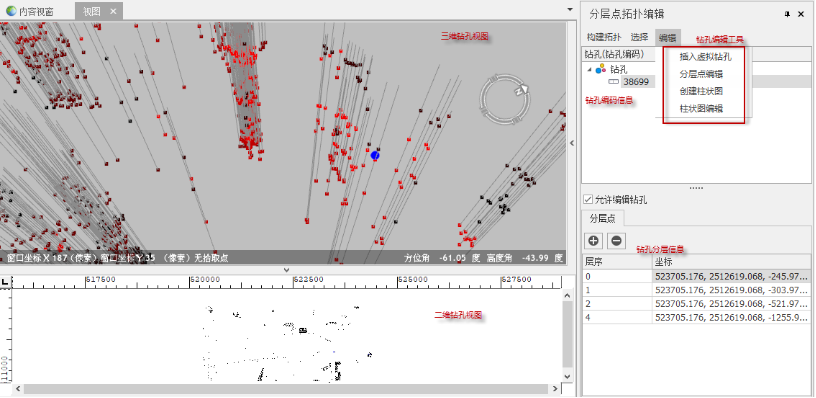The image size is (816, 398).
Task: Choose 柱状图编辑 menu entry
Action: (701, 108)
